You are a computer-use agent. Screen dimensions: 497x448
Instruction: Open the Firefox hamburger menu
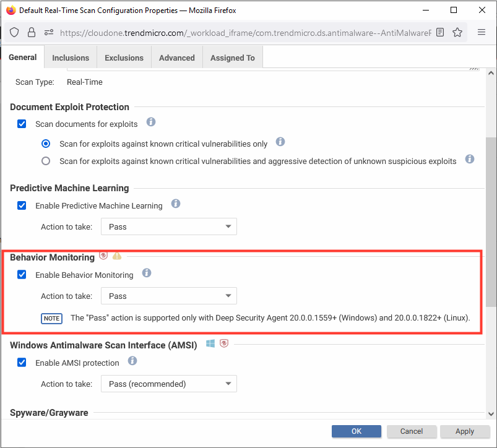[482, 32]
